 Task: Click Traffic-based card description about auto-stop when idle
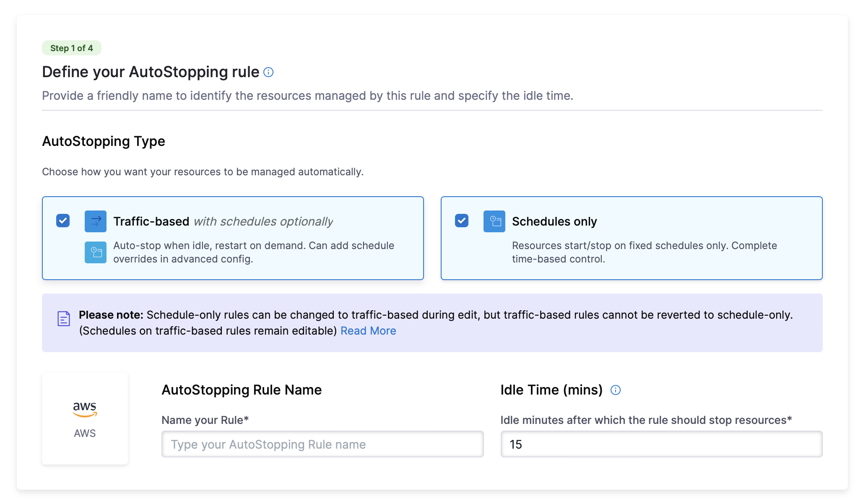point(253,252)
